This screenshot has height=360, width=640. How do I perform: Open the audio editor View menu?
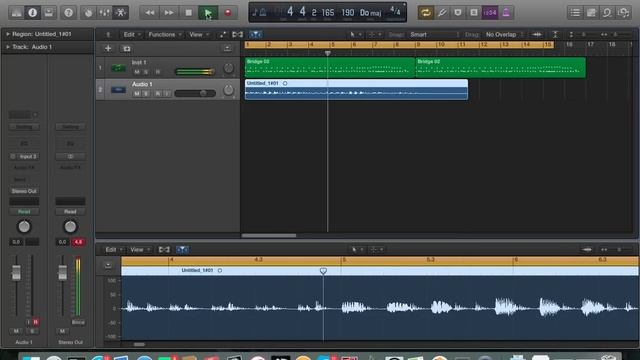140,249
